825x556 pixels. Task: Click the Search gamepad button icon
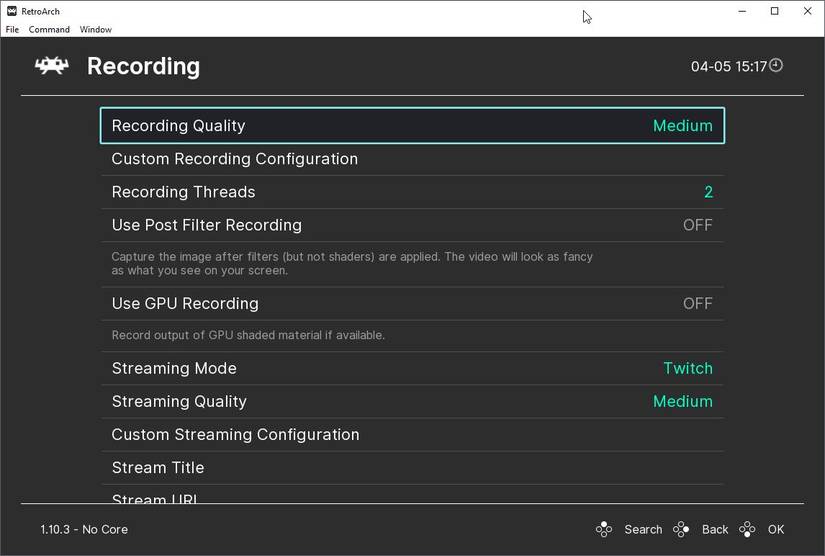tap(604, 529)
